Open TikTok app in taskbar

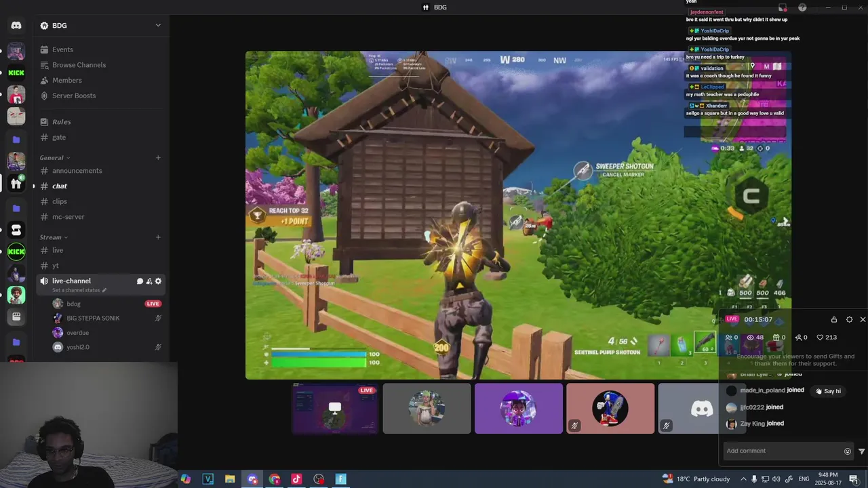(x=296, y=479)
